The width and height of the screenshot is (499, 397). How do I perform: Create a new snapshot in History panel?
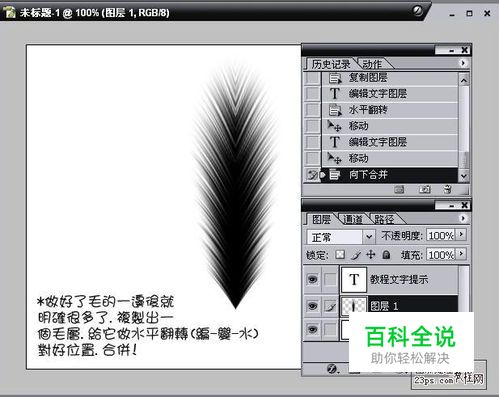[x=424, y=190]
